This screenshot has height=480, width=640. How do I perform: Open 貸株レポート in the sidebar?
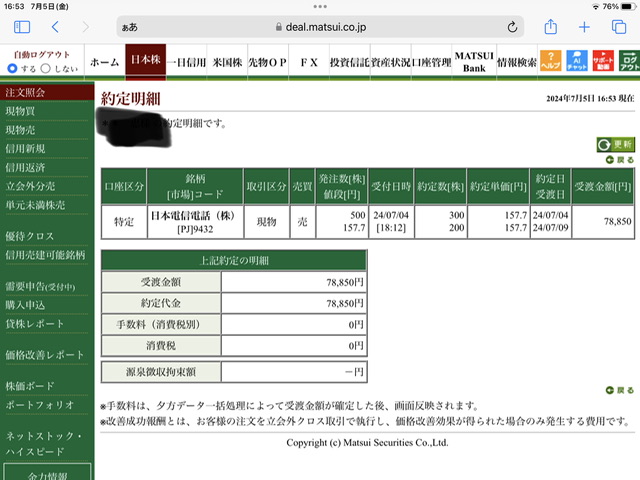coord(35,324)
